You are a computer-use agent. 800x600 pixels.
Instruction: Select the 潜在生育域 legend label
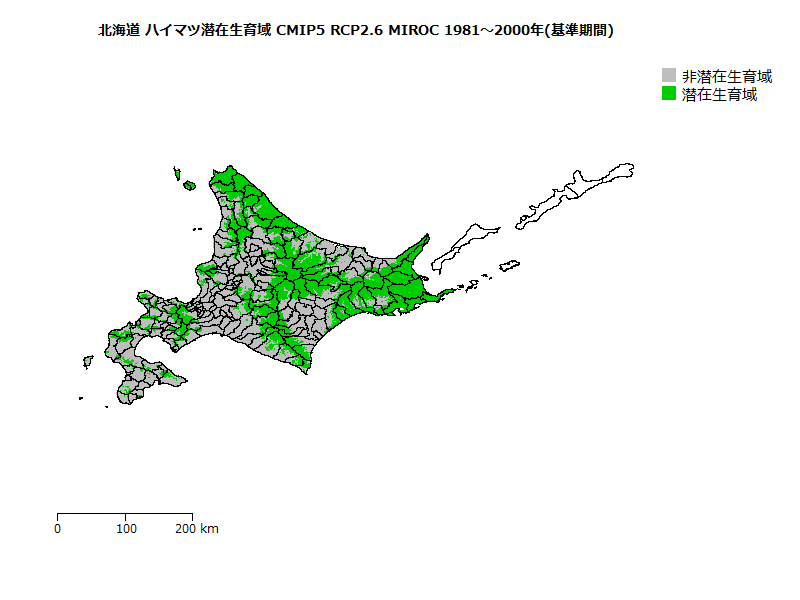click(719, 94)
